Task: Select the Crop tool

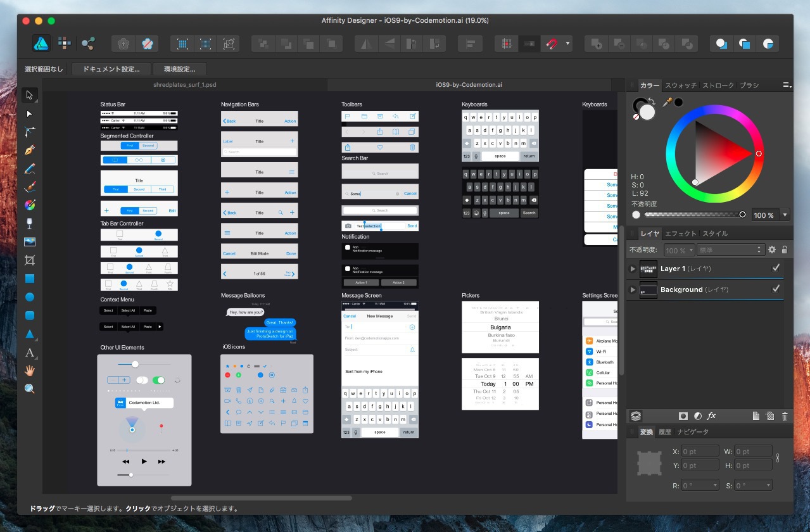Action: 29,260
